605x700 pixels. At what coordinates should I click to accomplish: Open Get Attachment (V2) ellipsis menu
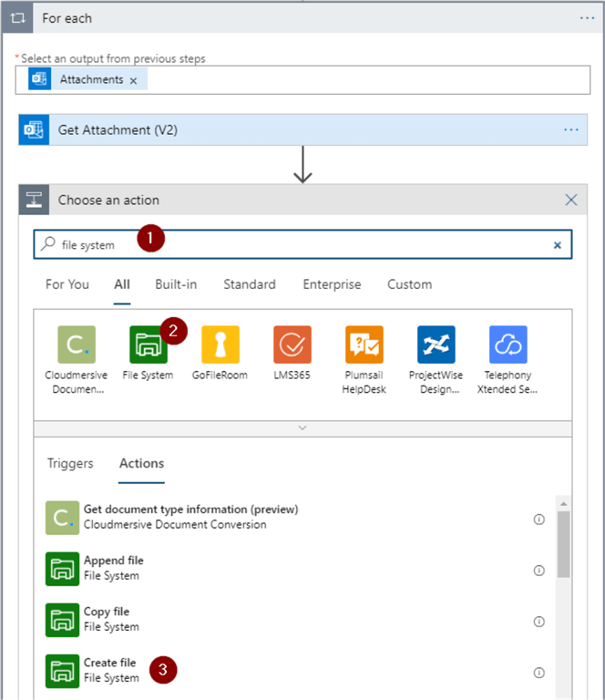[571, 130]
